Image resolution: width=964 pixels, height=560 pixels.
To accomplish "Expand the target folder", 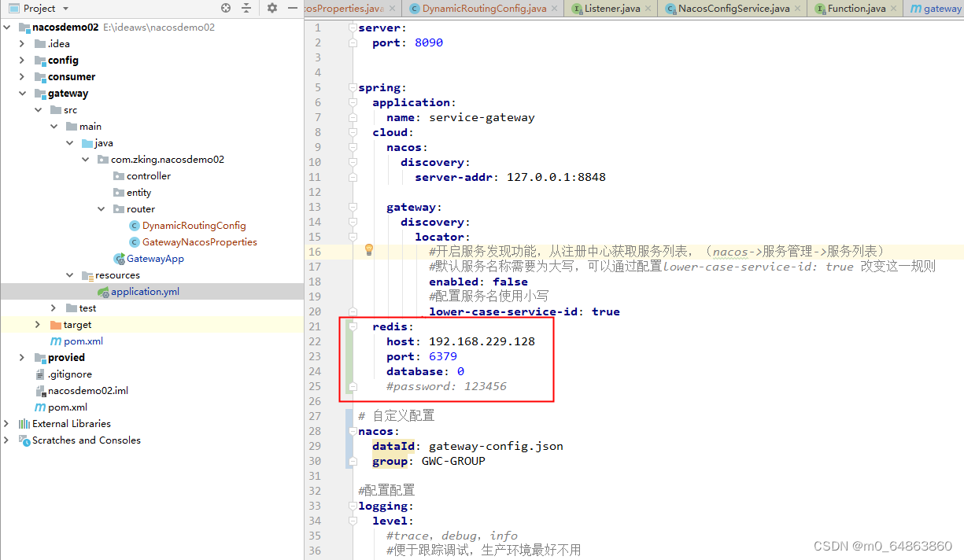I will 38,325.
